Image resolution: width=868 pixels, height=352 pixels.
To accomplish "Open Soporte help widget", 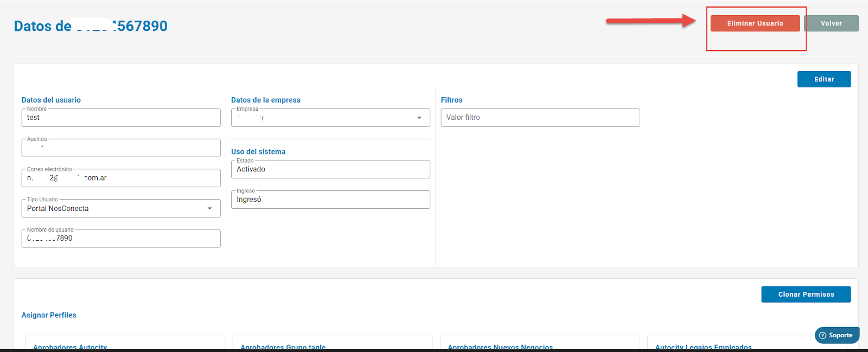I will coord(837,335).
